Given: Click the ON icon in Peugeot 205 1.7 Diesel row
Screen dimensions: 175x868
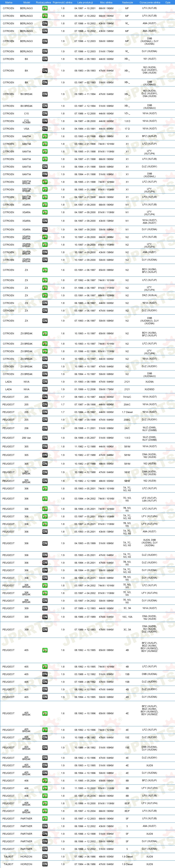Looking at the screenshot, I should [x=45, y=412].
